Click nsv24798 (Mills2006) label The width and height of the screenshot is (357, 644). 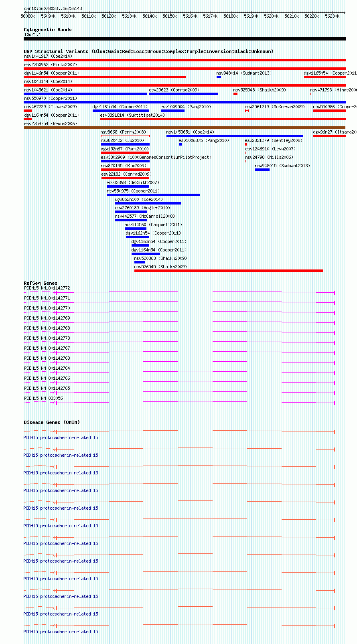[x=269, y=157]
